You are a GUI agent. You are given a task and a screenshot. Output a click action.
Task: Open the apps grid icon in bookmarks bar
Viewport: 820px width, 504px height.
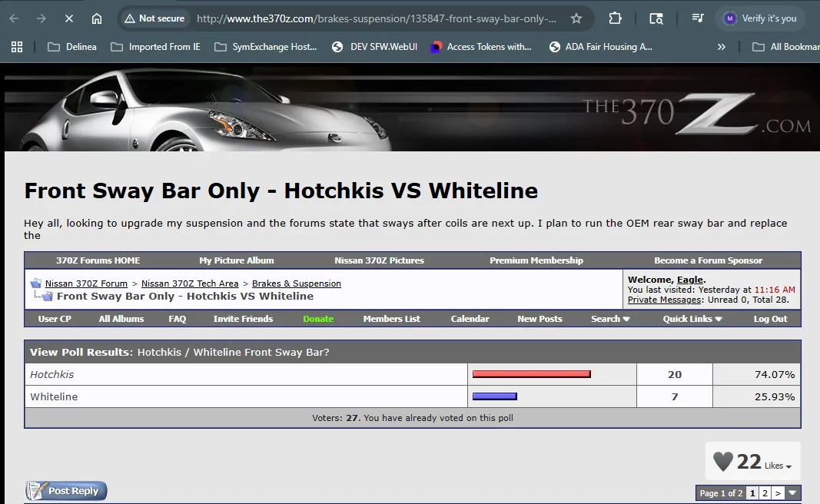17,47
